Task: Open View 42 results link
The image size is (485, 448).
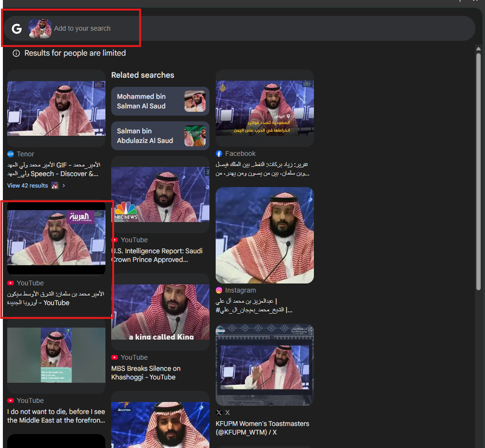Action: [x=27, y=186]
